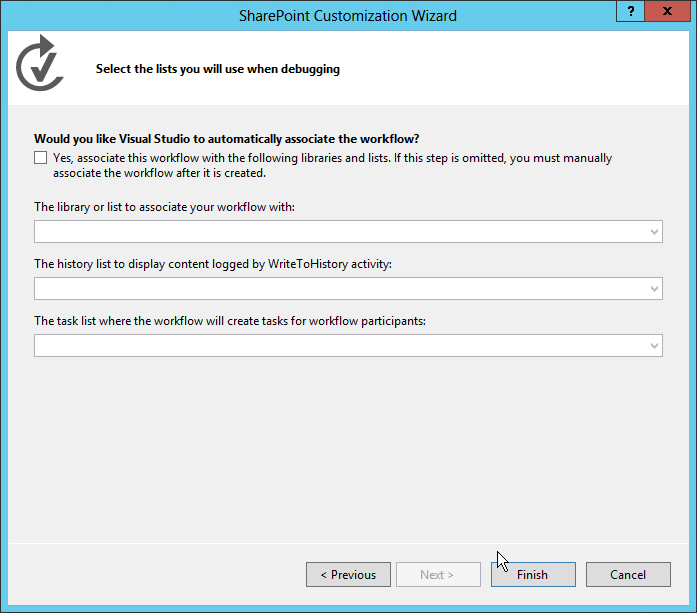The height and width of the screenshot is (613, 697).
Task: Click 'The library or list to associate' label
Action: pos(164,207)
